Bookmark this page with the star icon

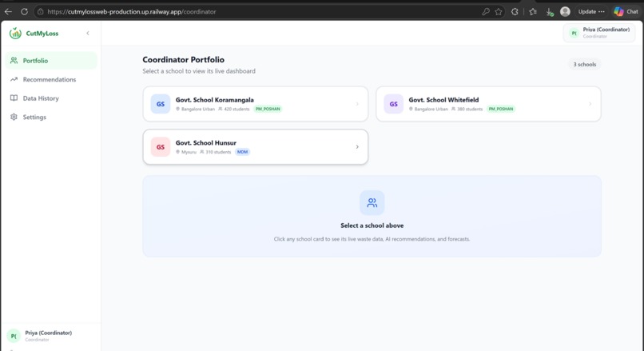[x=499, y=11]
